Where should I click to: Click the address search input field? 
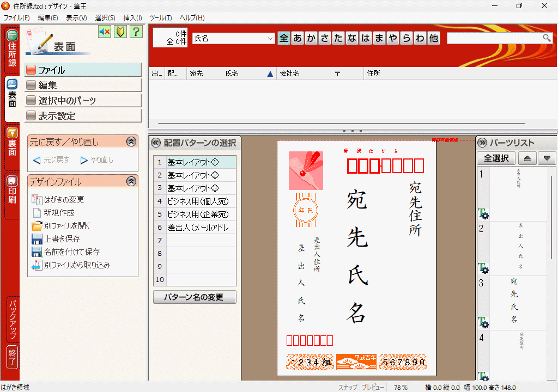click(x=494, y=38)
